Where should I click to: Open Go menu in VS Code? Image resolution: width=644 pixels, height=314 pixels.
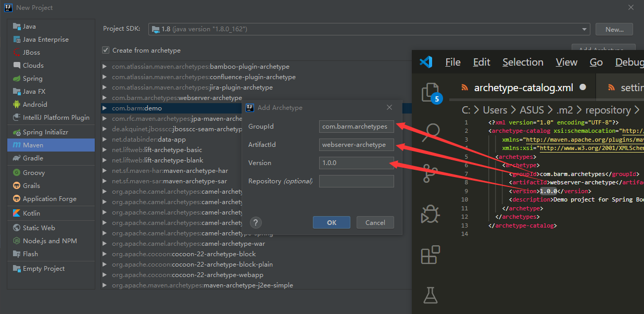pos(596,62)
